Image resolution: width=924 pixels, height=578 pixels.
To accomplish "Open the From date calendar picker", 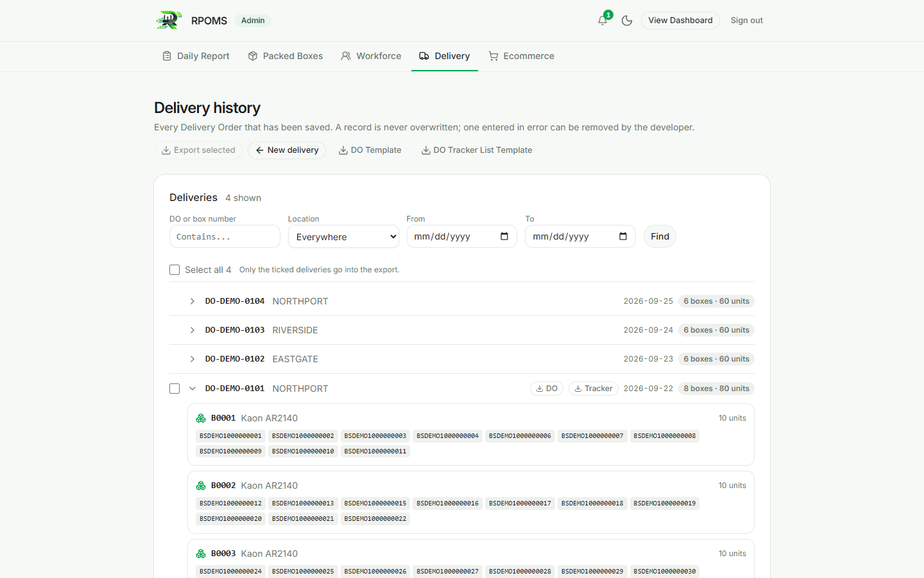I will [504, 236].
